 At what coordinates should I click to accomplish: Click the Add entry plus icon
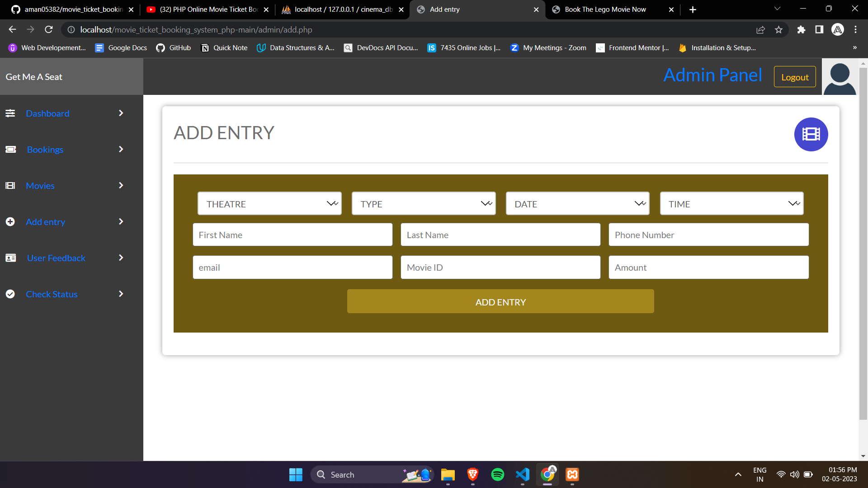pos(10,221)
